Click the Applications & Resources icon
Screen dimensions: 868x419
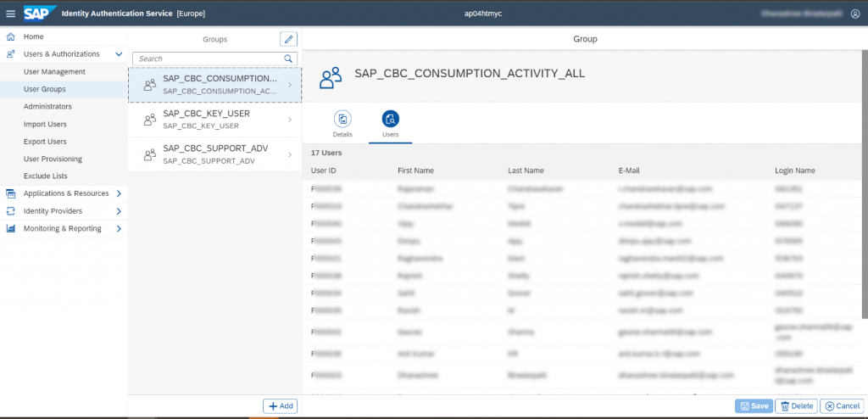tap(10, 193)
